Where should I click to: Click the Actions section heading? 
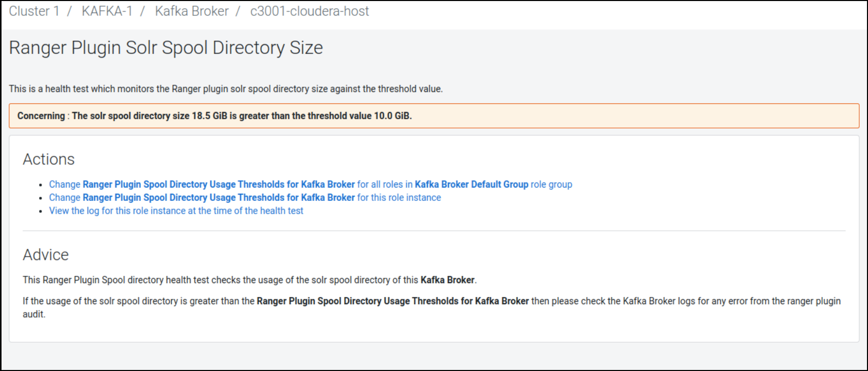click(48, 159)
